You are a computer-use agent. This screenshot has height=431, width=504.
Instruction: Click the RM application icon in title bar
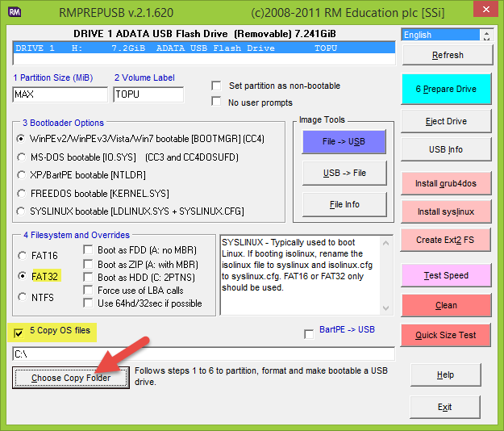click(x=15, y=12)
